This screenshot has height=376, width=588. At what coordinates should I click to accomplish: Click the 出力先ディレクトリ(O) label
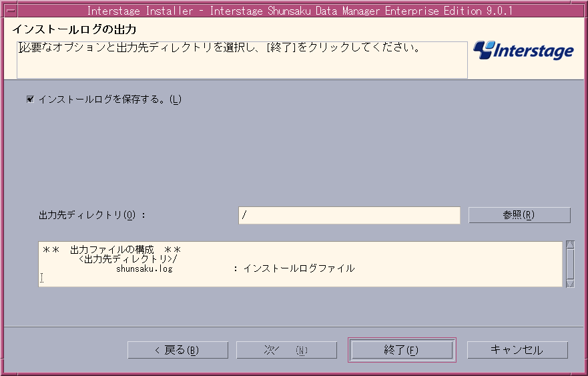click(x=92, y=216)
